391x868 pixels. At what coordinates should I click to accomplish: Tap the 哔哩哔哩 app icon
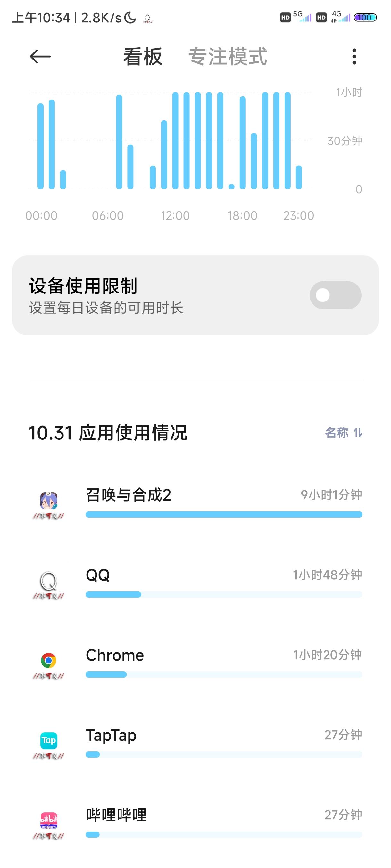click(49, 820)
